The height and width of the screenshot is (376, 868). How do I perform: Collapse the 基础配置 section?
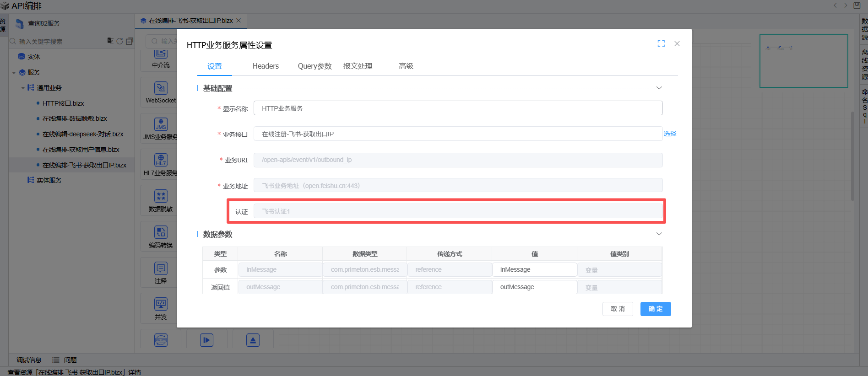(x=659, y=88)
